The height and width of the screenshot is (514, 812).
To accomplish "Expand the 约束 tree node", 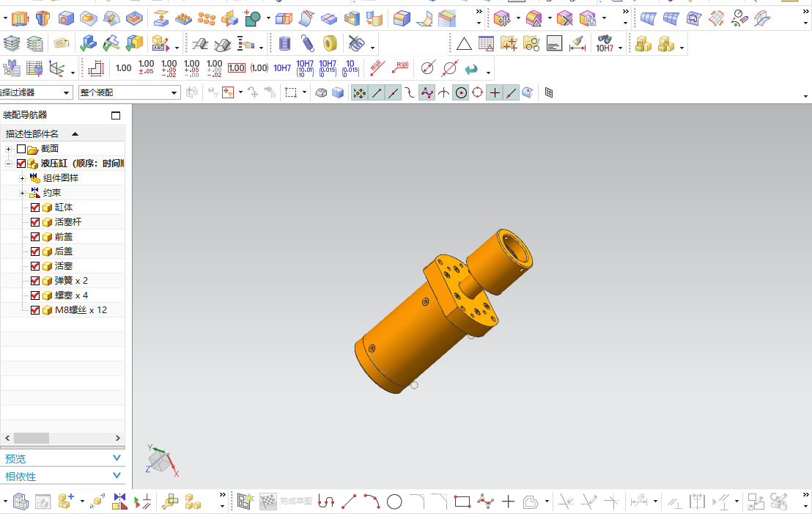I will tap(22, 193).
